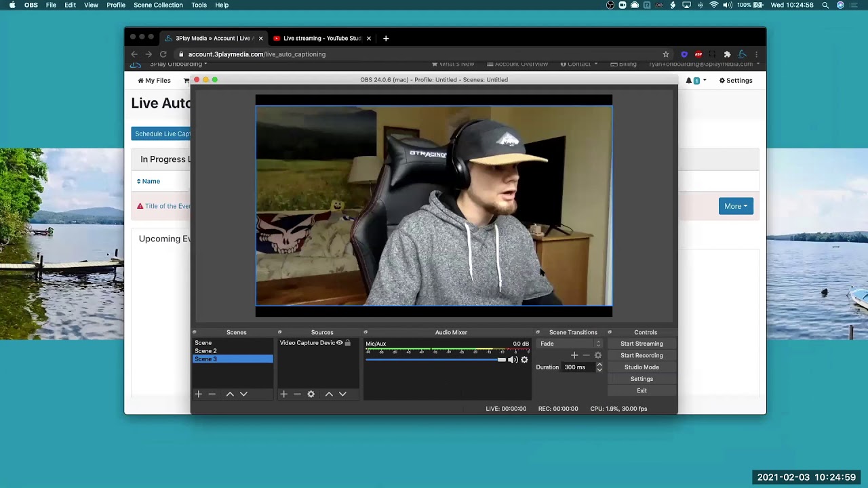
Task: Add a scene transition with the plus icon
Action: (574, 355)
